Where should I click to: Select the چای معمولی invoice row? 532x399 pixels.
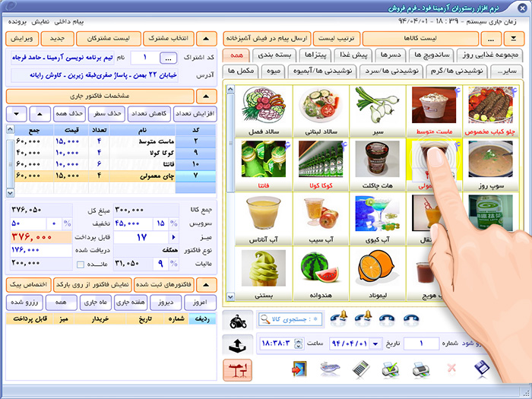tap(115, 176)
